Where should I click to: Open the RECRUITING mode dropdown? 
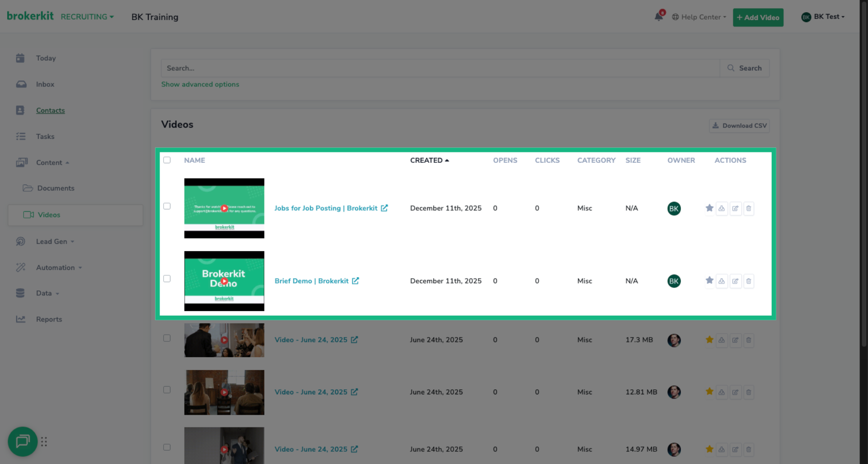coord(87,17)
